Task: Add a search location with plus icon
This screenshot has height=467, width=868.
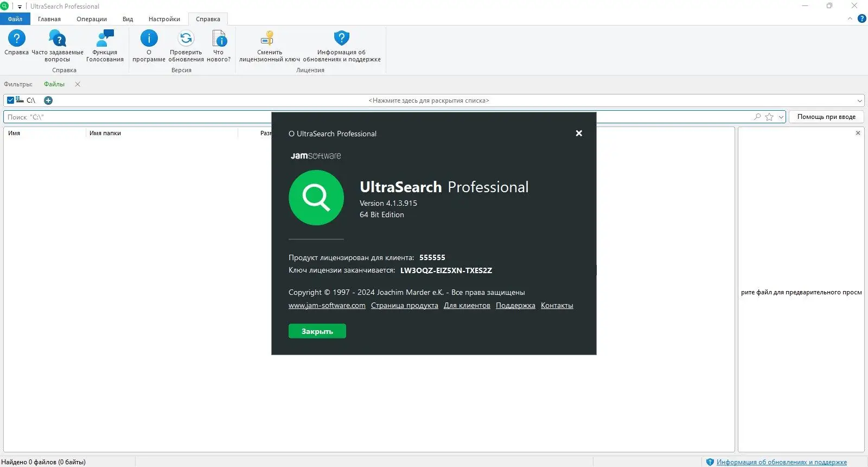Action: point(48,100)
